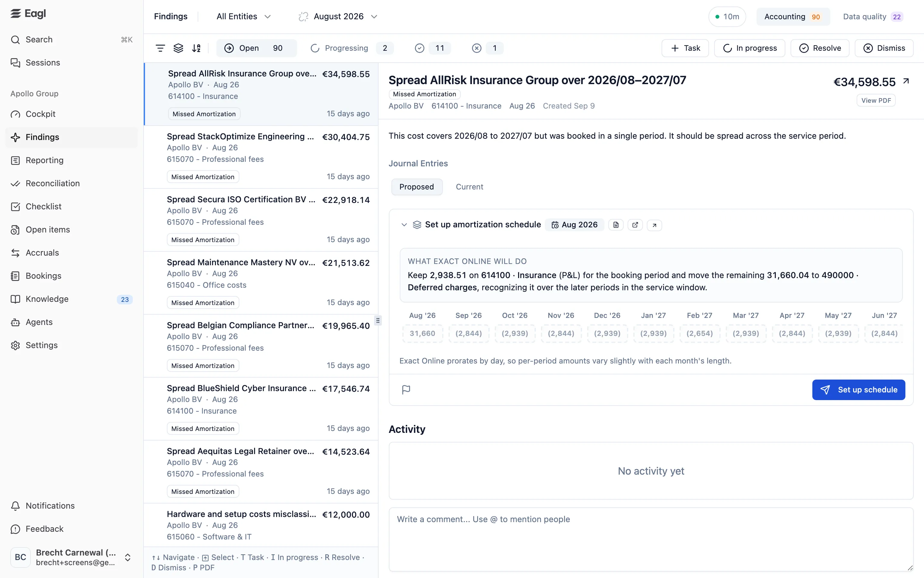Expand the Brecht Carnewal account switcher
The width and height of the screenshot is (924, 578).
coord(128,557)
